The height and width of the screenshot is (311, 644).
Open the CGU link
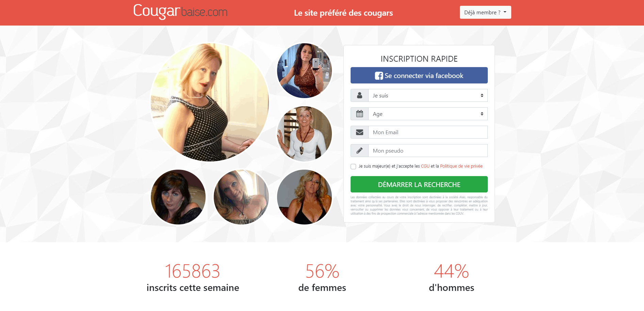(x=425, y=166)
